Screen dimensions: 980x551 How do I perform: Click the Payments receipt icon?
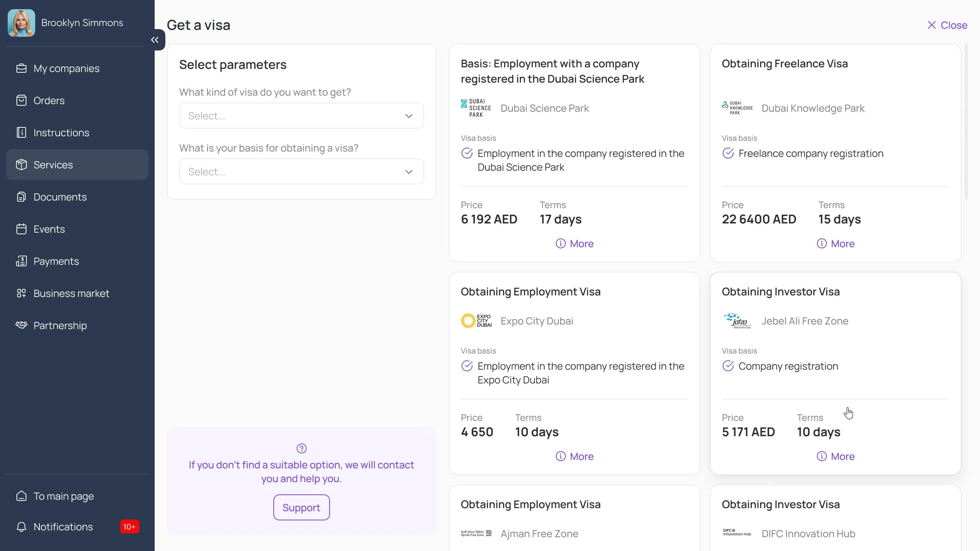pos(21,261)
